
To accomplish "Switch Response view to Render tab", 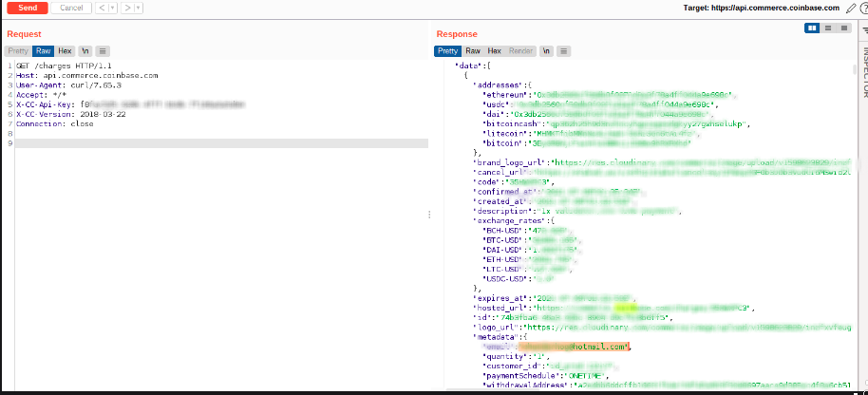I will click(x=521, y=51).
